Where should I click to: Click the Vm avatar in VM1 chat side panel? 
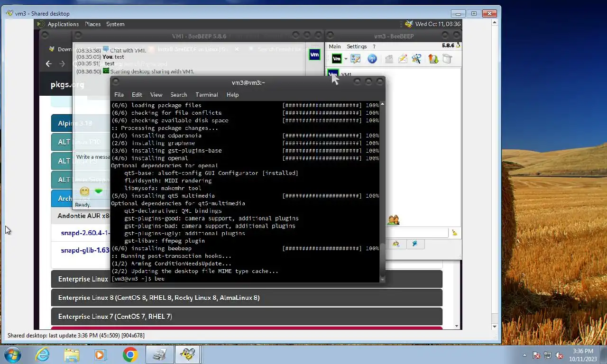pos(314,55)
